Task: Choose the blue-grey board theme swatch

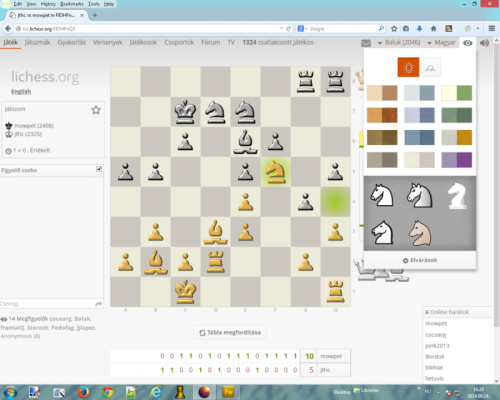Action: 419,93
